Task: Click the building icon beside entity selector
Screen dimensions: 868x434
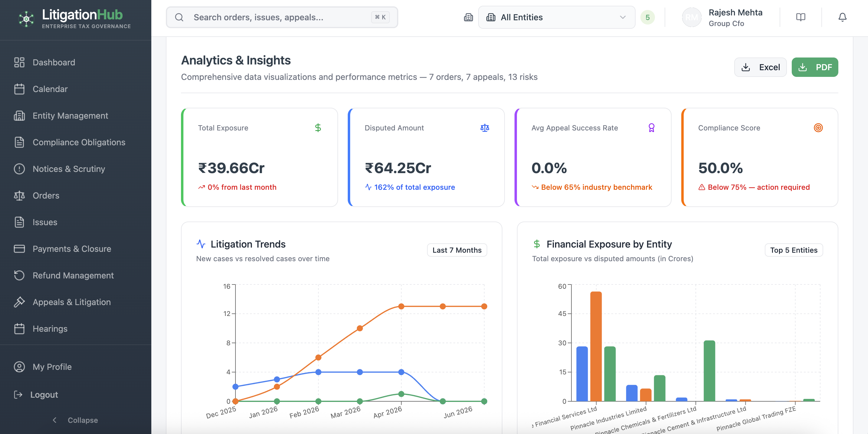Action: pos(469,17)
